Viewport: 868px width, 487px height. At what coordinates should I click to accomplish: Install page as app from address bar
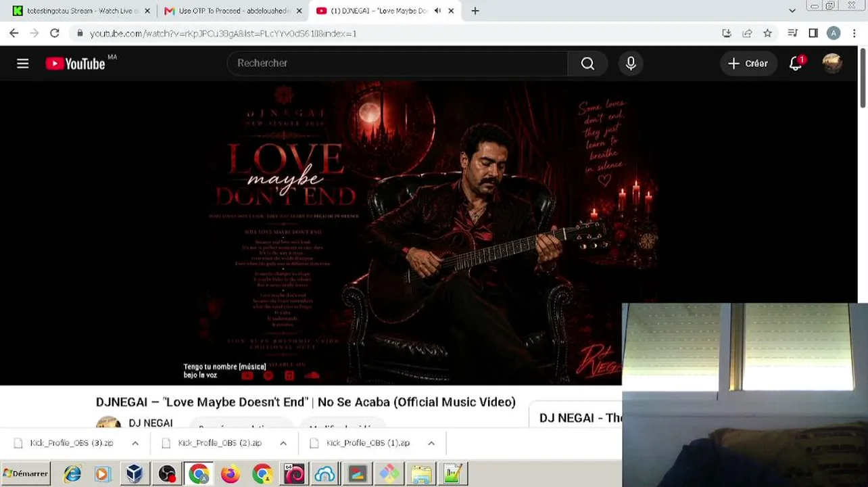click(727, 33)
